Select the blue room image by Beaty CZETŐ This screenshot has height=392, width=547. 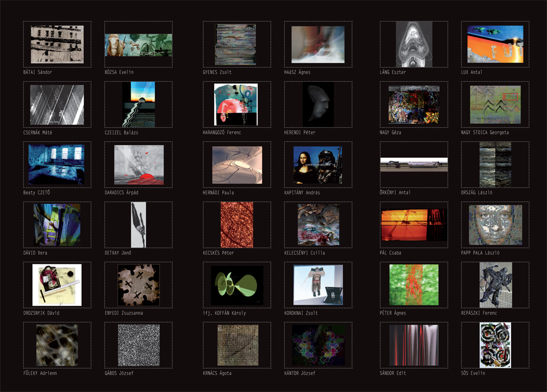[57, 165]
